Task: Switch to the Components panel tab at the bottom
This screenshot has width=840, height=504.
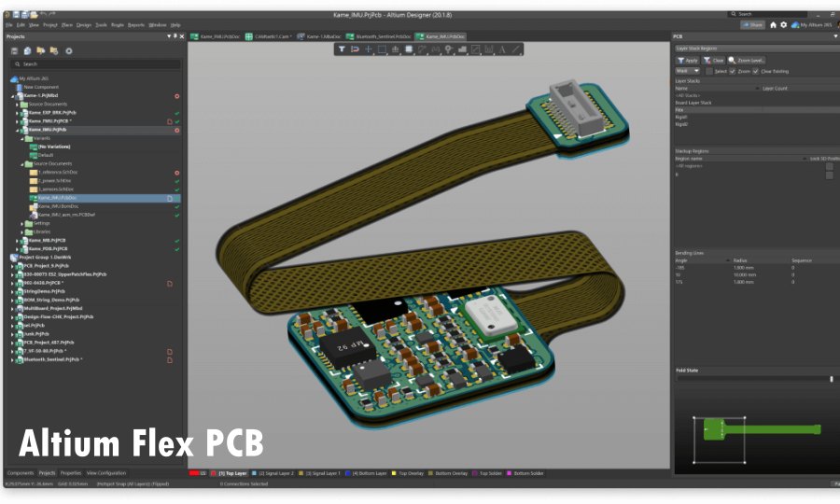Action: (21, 473)
